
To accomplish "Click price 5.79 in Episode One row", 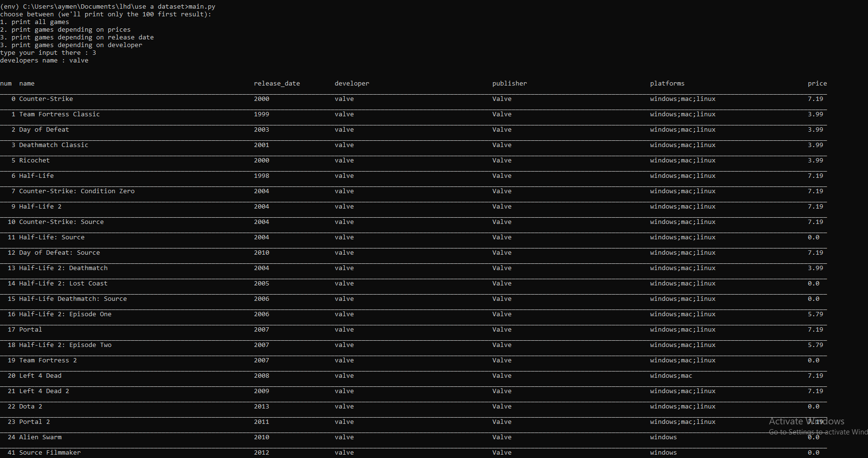I will 816,314.
